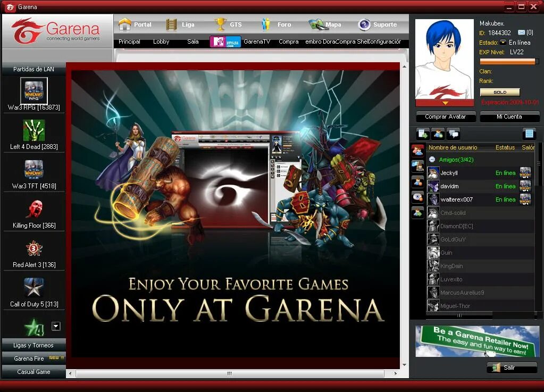Click the document export icon above friends list

tap(423, 134)
